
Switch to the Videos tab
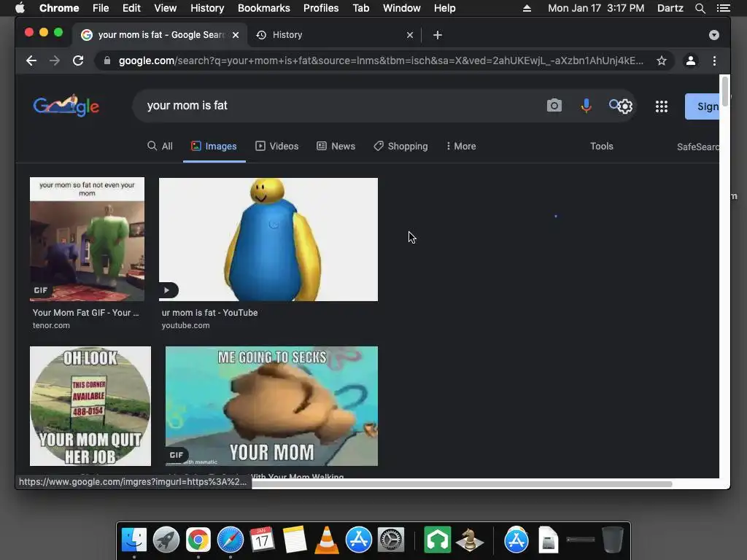tap(276, 146)
